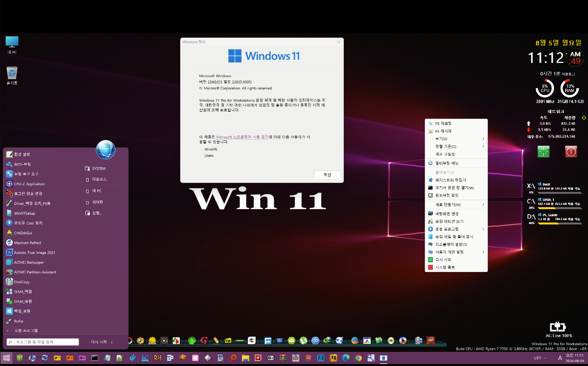Close the Windows 정보 dialog
This screenshot has height=366, width=588.
click(339, 42)
